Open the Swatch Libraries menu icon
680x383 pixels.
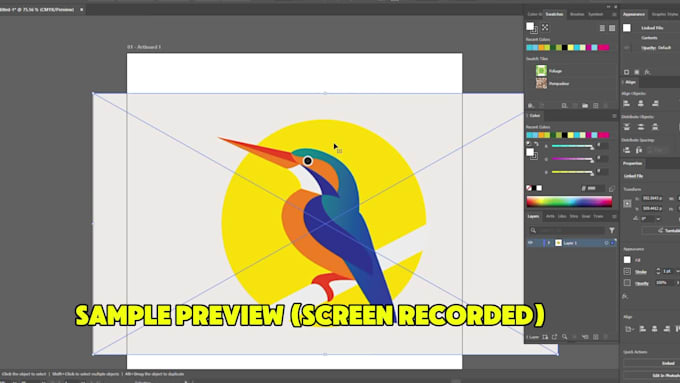tap(531, 105)
